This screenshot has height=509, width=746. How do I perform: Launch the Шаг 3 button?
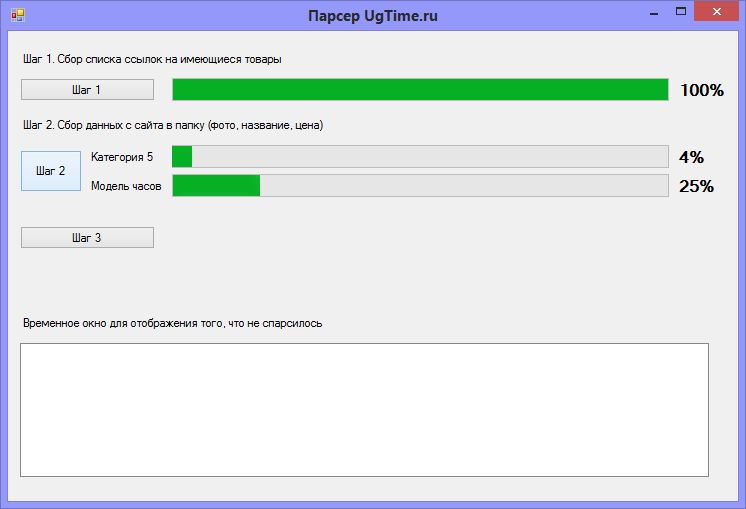tap(87, 237)
